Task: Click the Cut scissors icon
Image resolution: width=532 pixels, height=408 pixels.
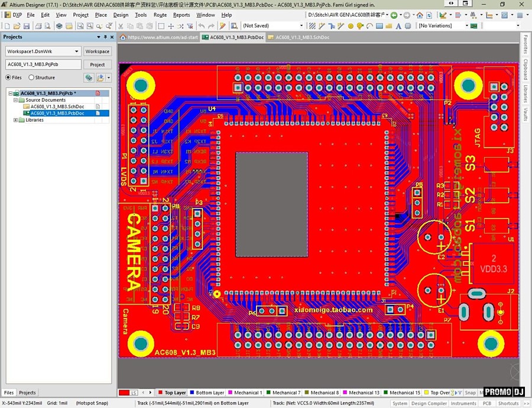Action: pos(121,26)
